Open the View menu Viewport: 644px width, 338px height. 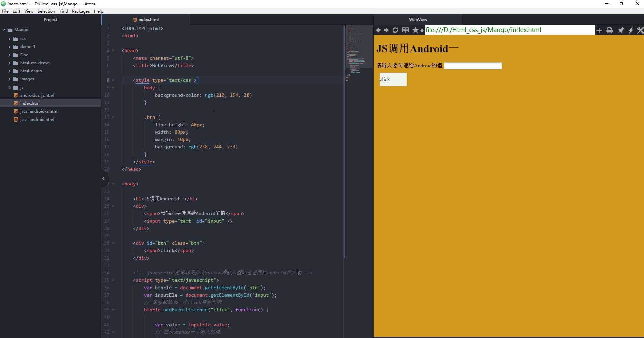pos(29,11)
